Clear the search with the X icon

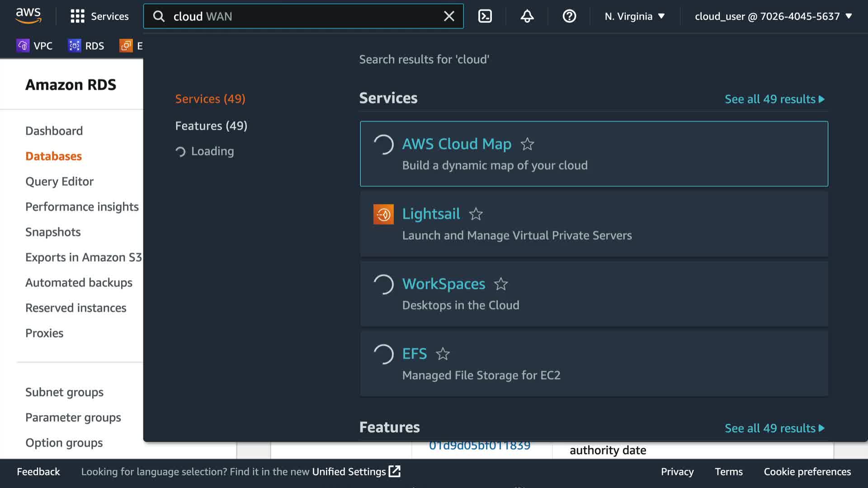[449, 16]
